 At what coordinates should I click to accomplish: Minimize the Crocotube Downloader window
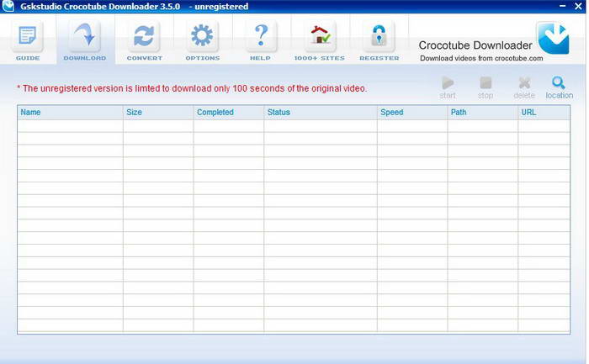pos(563,6)
